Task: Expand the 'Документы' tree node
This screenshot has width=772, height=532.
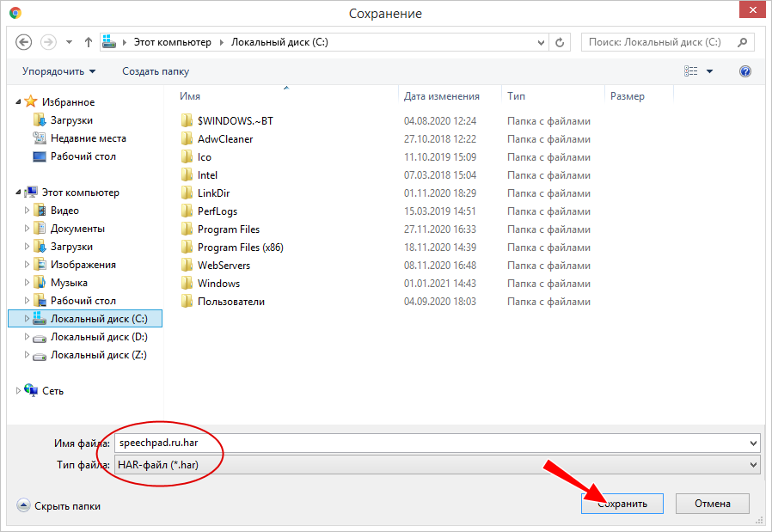Action: click(x=27, y=229)
